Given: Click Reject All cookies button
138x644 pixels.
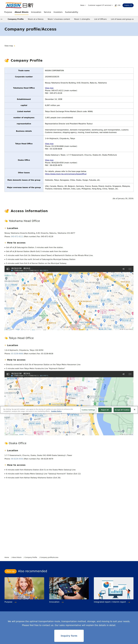Looking at the screenshot, I should [x=105, y=410].
